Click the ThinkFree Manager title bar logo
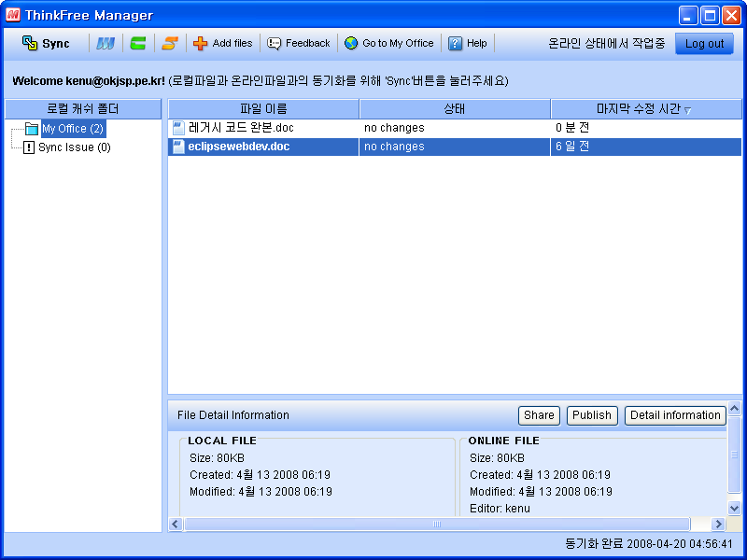This screenshot has height=560, width=747. pyautogui.click(x=13, y=15)
